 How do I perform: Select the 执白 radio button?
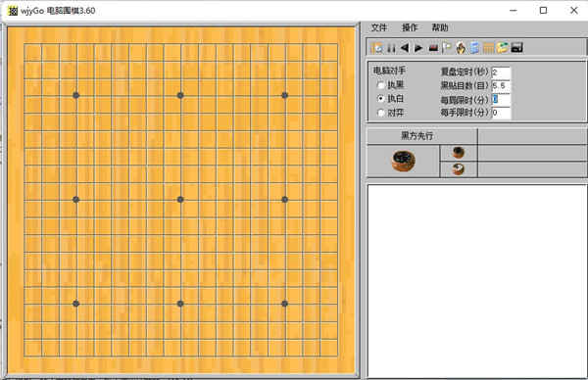pos(380,99)
